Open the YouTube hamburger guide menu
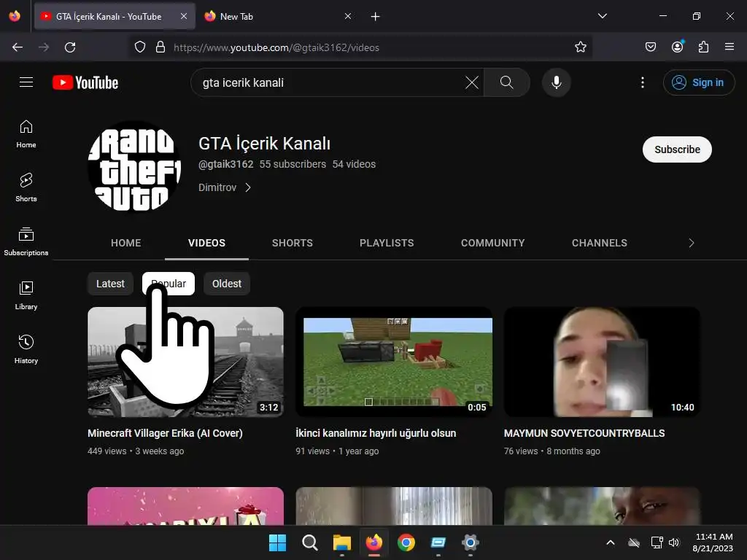747x560 pixels. click(26, 82)
